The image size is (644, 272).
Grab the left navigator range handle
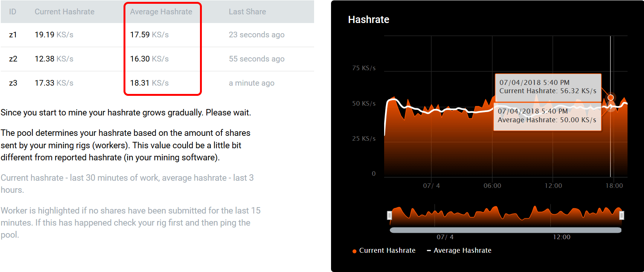[x=389, y=215]
